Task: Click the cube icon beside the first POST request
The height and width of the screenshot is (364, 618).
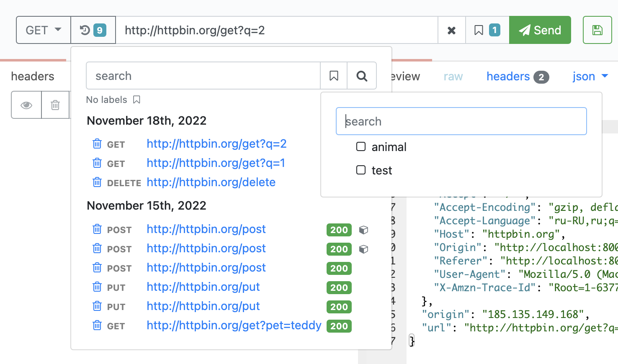Action: click(x=364, y=230)
